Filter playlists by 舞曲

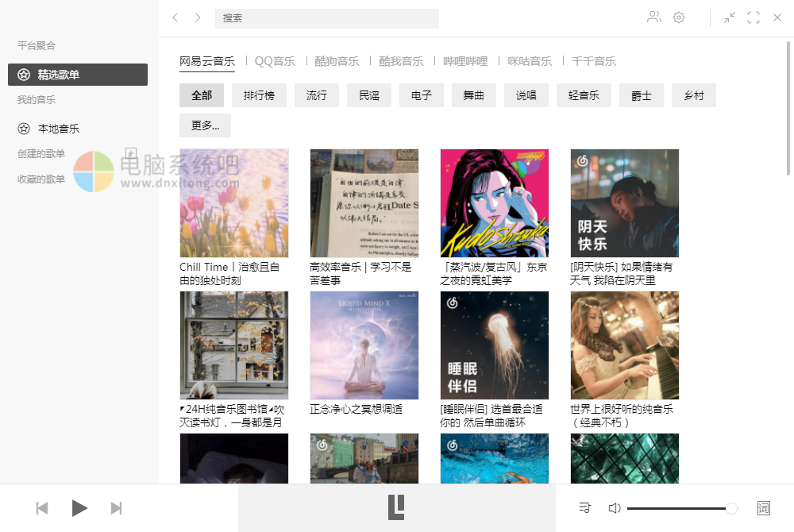coord(474,95)
